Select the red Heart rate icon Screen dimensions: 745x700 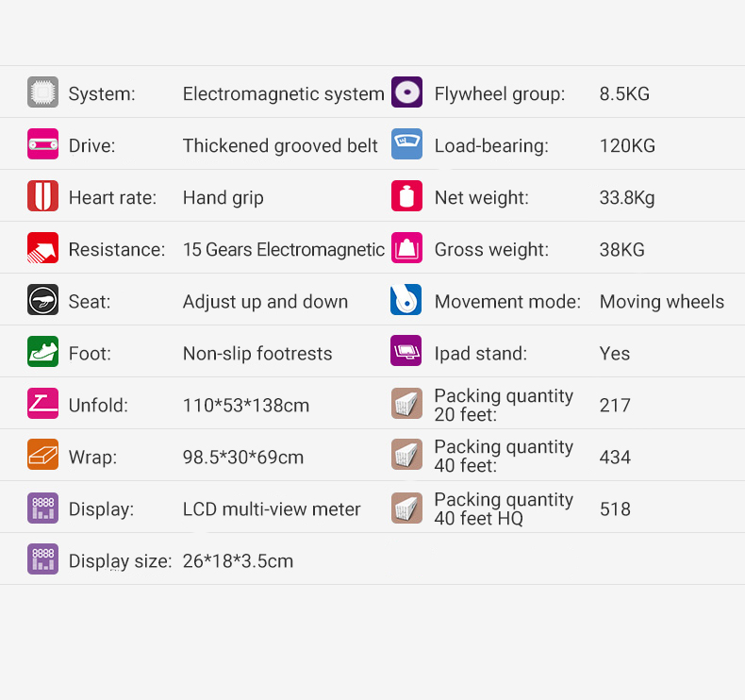coord(42,195)
